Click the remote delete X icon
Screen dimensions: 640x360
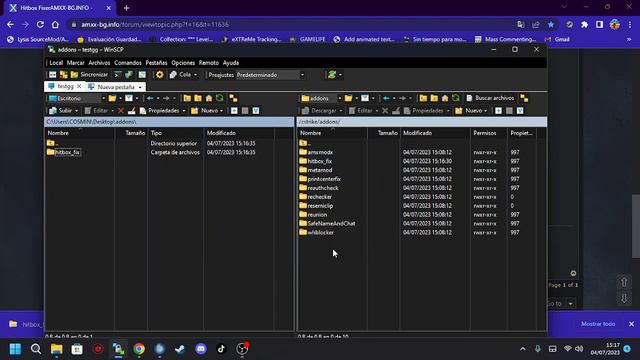[385, 111]
